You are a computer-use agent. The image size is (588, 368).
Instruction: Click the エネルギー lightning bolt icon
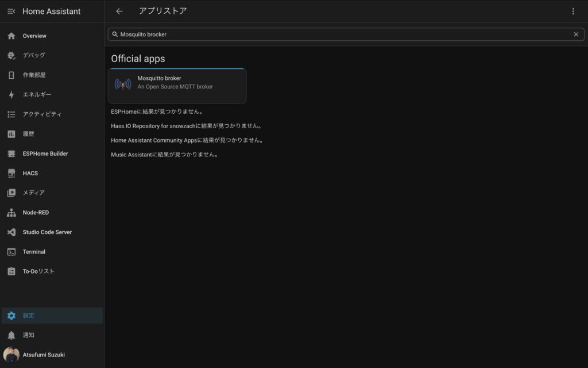(x=11, y=95)
